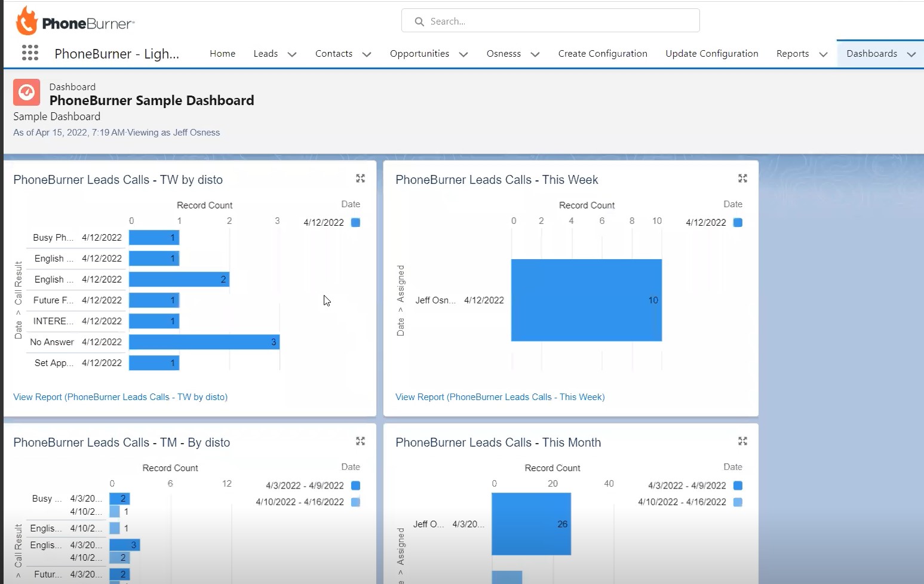Expand the TW by disto chart
This screenshot has height=584, width=924.
pos(360,179)
